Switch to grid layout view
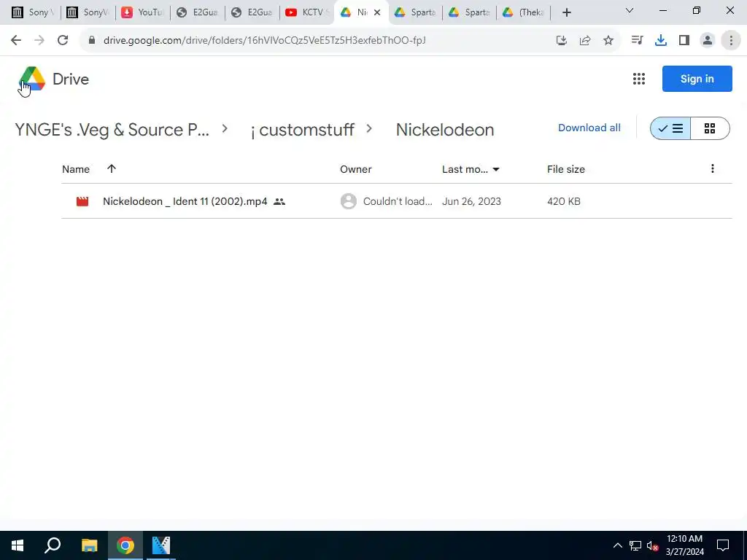The height and width of the screenshot is (560, 747). coord(710,128)
